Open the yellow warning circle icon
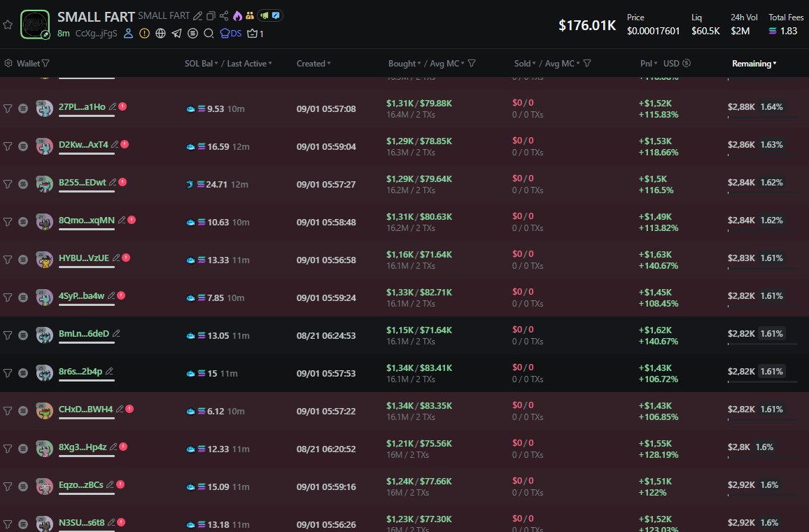 pyautogui.click(x=144, y=34)
